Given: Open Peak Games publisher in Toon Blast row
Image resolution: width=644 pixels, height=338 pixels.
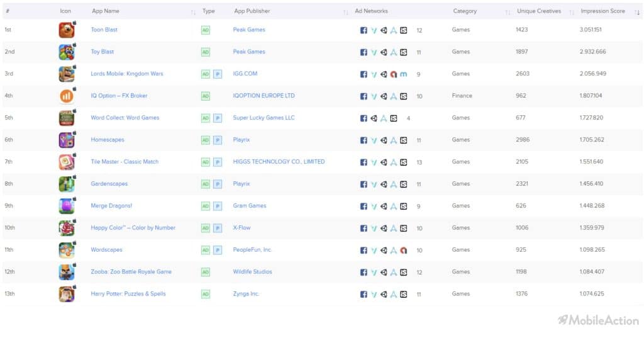Looking at the screenshot, I should click(249, 30).
